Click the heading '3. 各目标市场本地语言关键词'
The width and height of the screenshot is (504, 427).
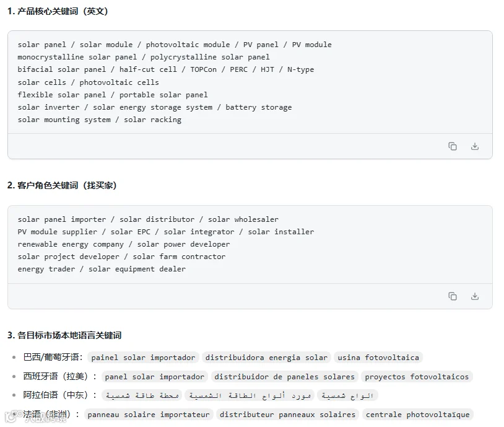point(64,335)
